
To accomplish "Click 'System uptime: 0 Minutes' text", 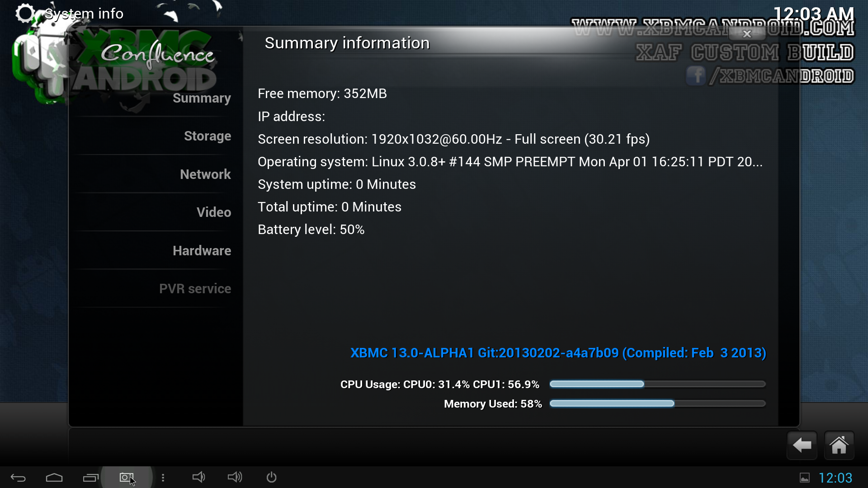I will click(x=337, y=184).
